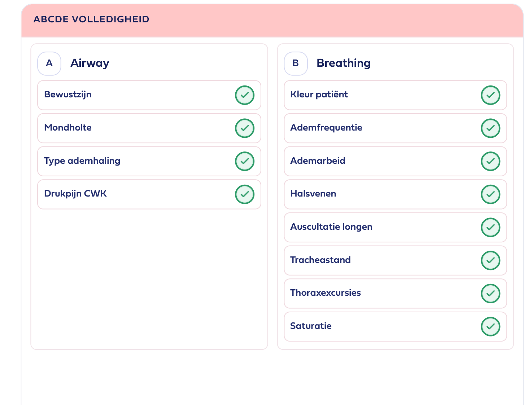Viewport: 532px width, 405px height.
Task: Click the checkmark icon for Mondholte
Action: coord(245,128)
